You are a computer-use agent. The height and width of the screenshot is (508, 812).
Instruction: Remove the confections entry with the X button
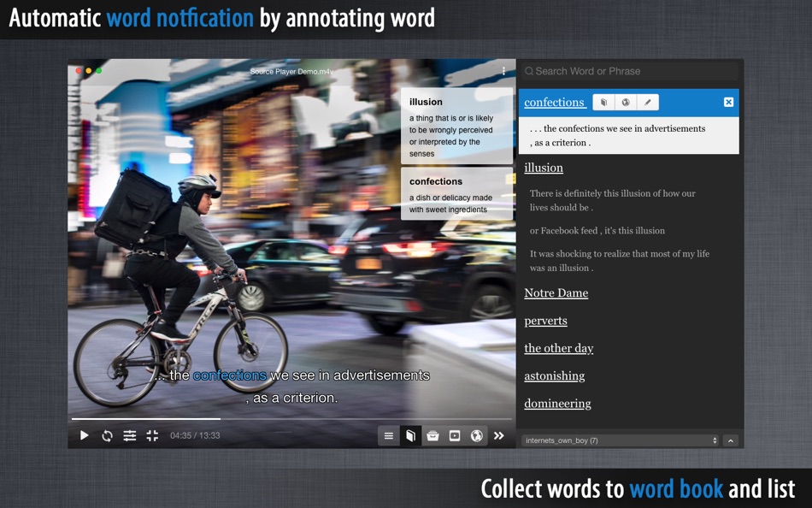click(x=728, y=102)
